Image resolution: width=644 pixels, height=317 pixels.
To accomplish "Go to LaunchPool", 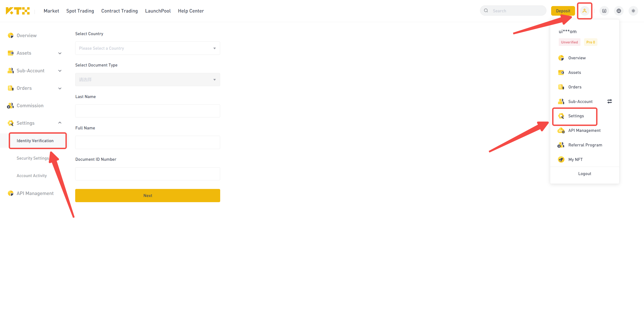I will 158,11.
